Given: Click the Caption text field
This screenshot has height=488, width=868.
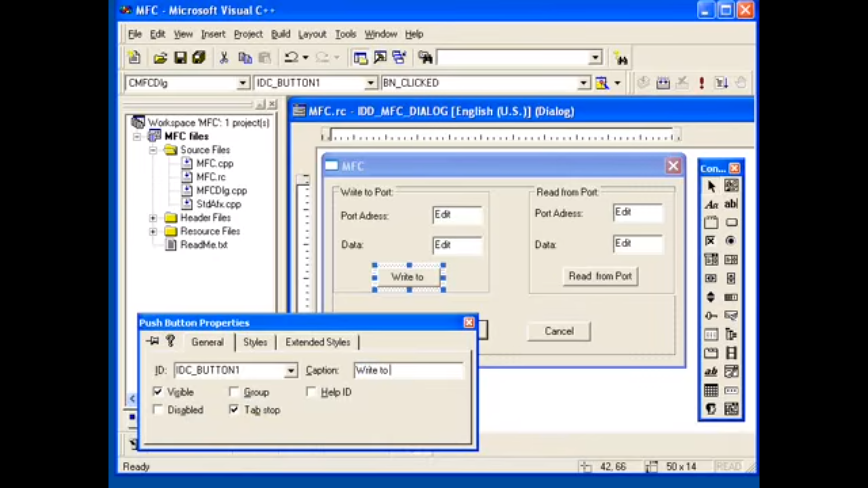Looking at the screenshot, I should pos(409,371).
